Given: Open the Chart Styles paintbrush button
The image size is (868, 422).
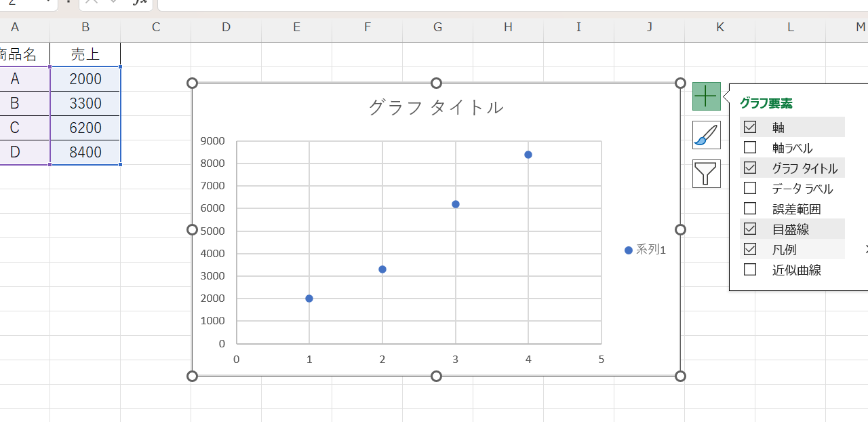Looking at the screenshot, I should click(706, 135).
